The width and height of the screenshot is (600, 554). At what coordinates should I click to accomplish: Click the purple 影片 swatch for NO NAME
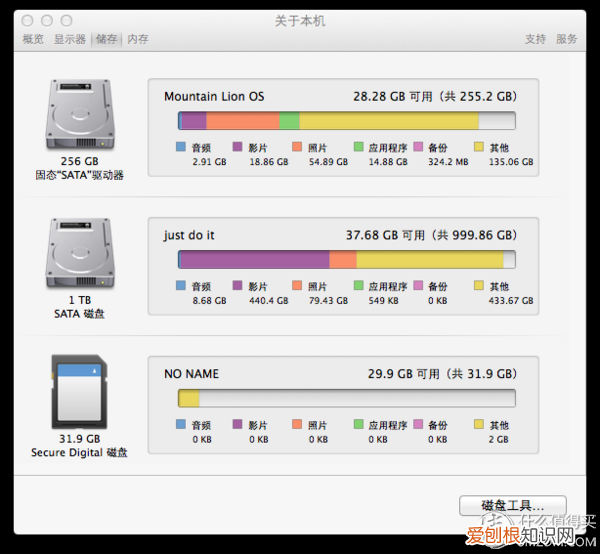(237, 424)
